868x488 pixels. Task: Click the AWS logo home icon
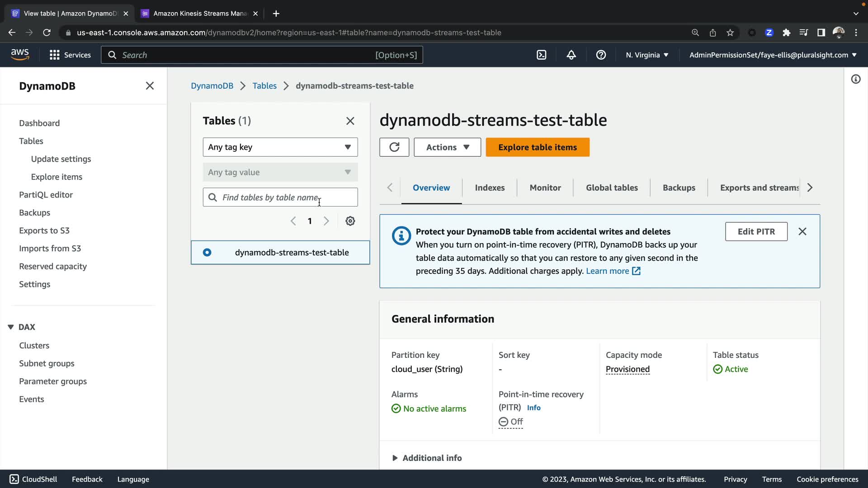20,55
